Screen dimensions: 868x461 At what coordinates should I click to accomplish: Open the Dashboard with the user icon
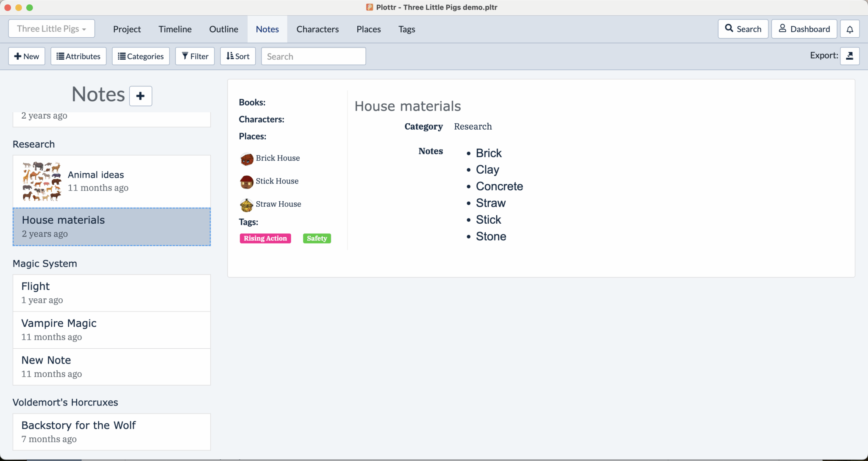point(804,29)
